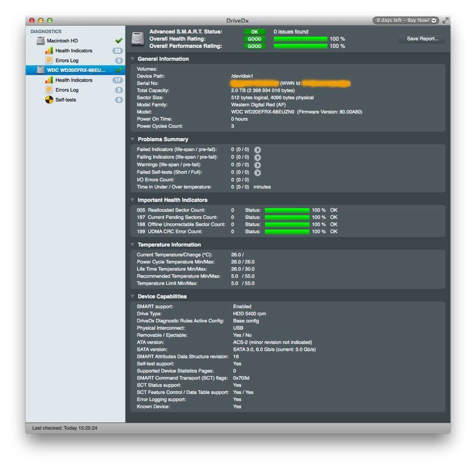Open Health Indicators under Macintosh HD
The image size is (476, 469).
point(74,51)
